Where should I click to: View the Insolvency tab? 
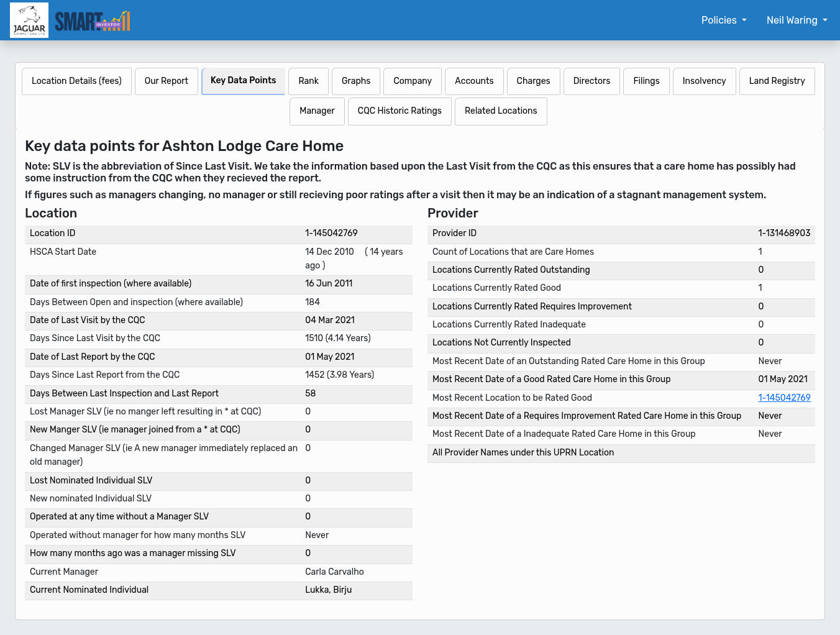click(x=704, y=81)
